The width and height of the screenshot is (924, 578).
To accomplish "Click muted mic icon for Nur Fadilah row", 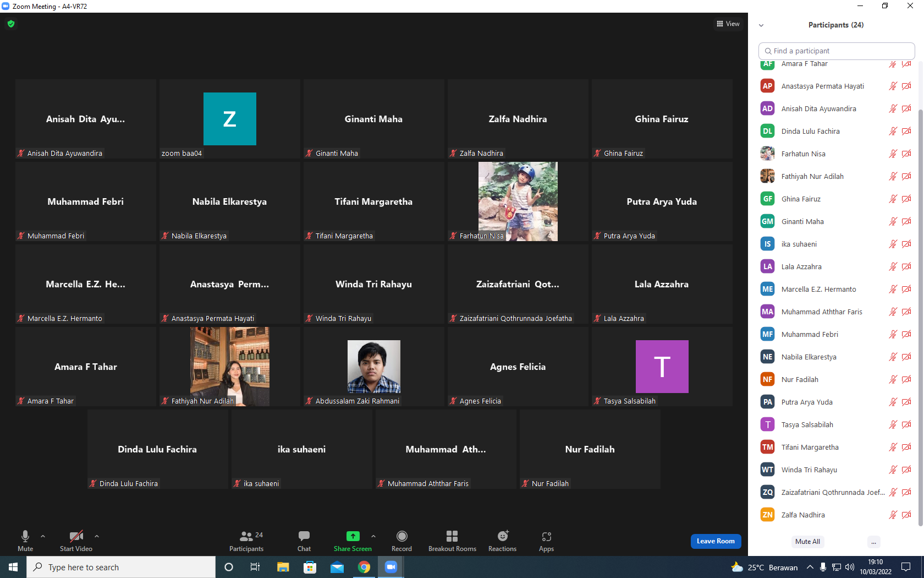I will coord(893,379).
